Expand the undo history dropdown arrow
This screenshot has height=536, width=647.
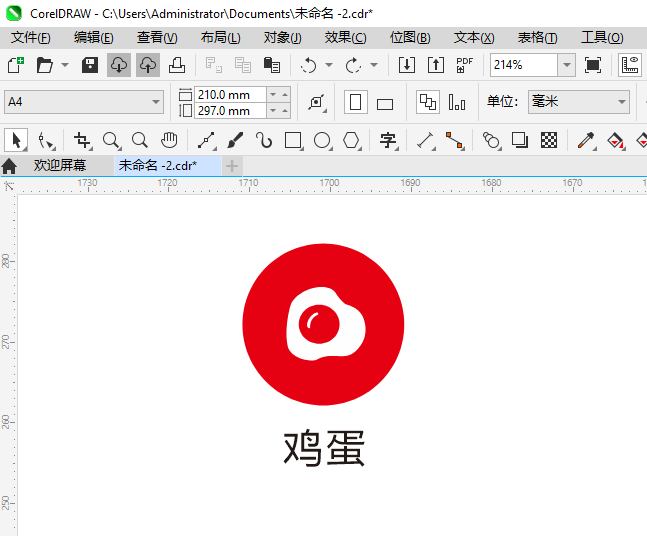328,65
